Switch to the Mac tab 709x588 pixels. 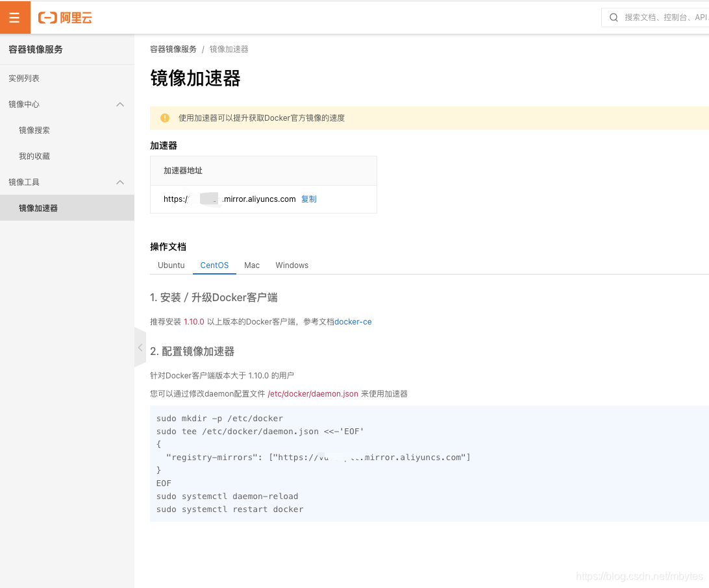(x=252, y=265)
